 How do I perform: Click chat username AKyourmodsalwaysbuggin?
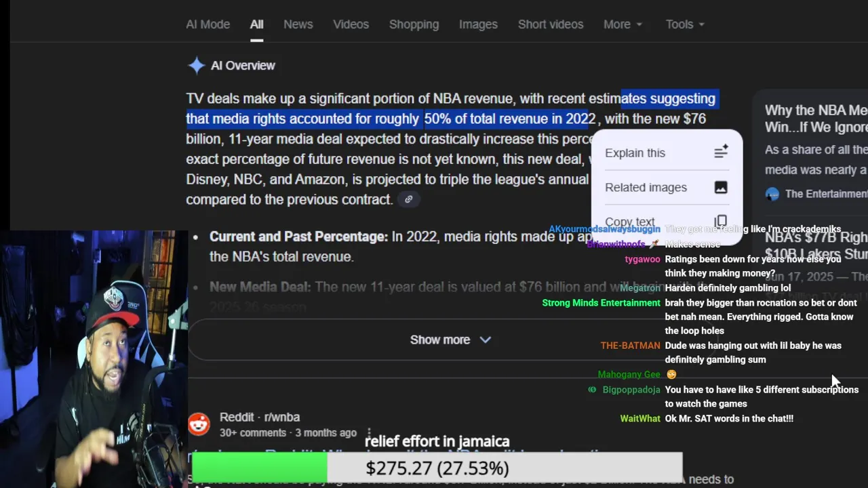[604, 229]
